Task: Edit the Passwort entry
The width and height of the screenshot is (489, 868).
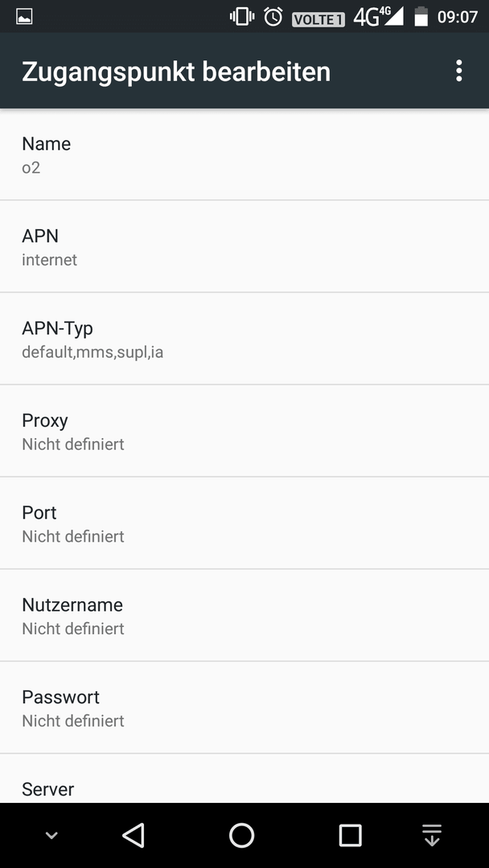Action: click(244, 707)
